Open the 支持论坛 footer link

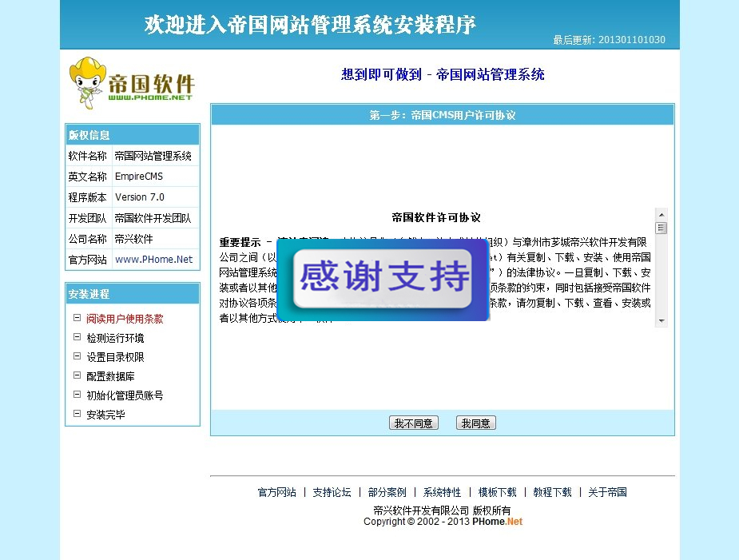coord(332,492)
